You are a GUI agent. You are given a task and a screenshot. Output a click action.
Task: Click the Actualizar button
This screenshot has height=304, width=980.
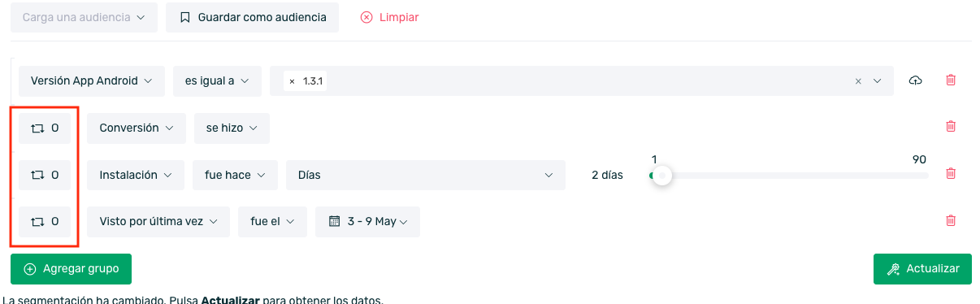click(x=922, y=269)
